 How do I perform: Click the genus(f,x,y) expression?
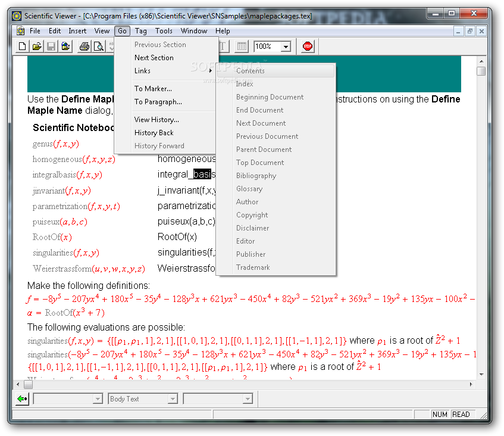55,144
